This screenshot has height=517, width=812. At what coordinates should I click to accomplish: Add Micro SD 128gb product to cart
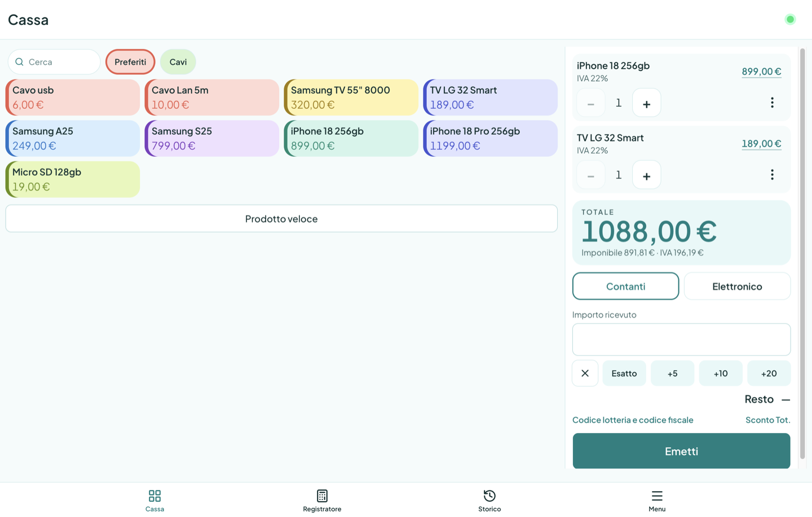click(x=73, y=179)
